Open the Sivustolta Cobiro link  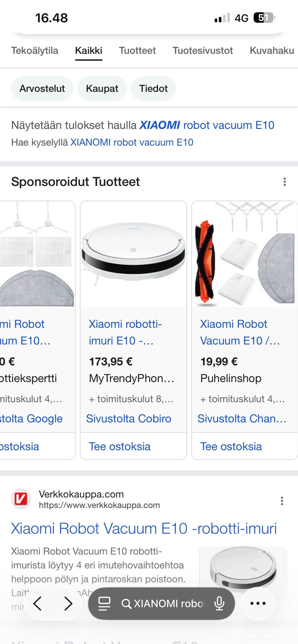tap(129, 419)
